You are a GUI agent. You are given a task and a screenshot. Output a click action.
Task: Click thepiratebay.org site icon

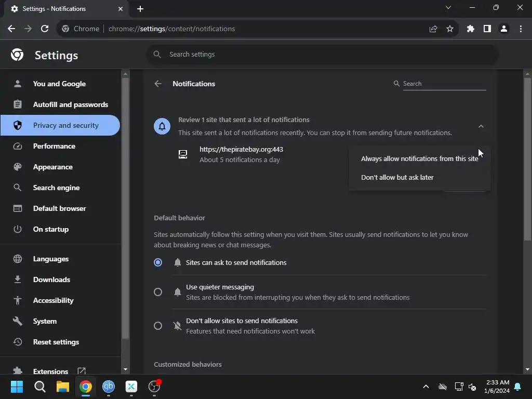tap(183, 154)
